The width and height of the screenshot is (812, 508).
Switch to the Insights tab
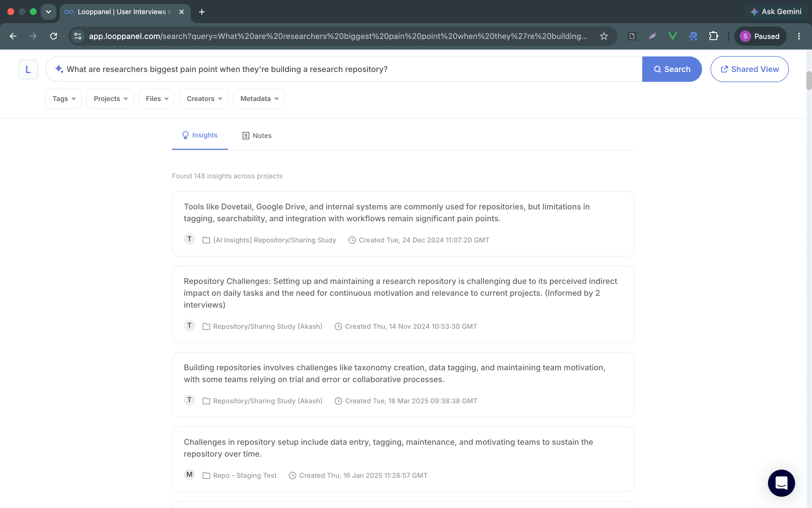200,135
